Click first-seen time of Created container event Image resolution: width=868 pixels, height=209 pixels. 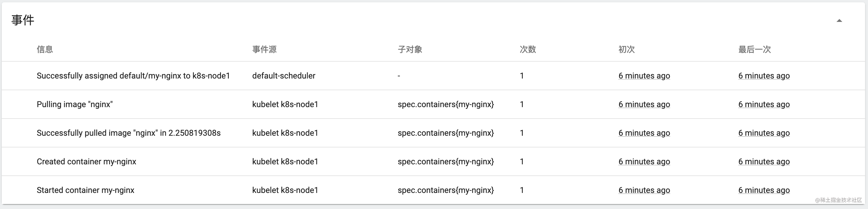(x=644, y=161)
